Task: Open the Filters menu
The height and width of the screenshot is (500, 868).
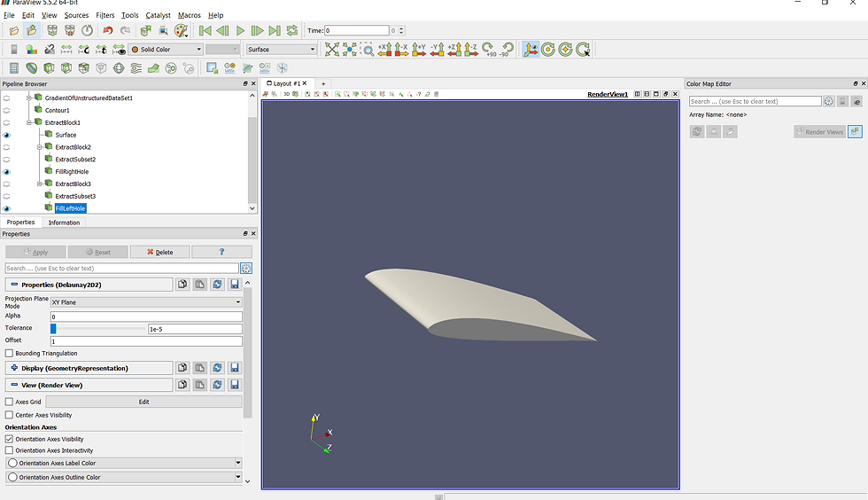Action: tap(105, 15)
